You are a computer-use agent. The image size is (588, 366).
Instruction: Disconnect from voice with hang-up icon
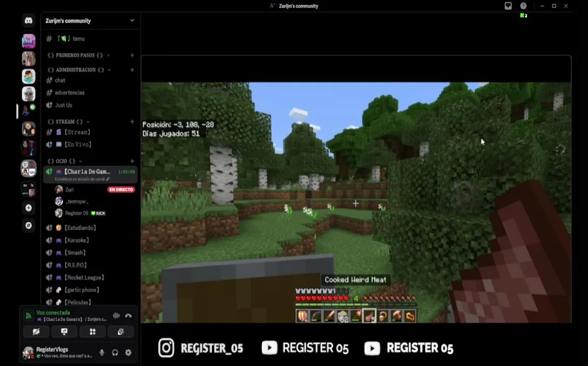(128, 316)
